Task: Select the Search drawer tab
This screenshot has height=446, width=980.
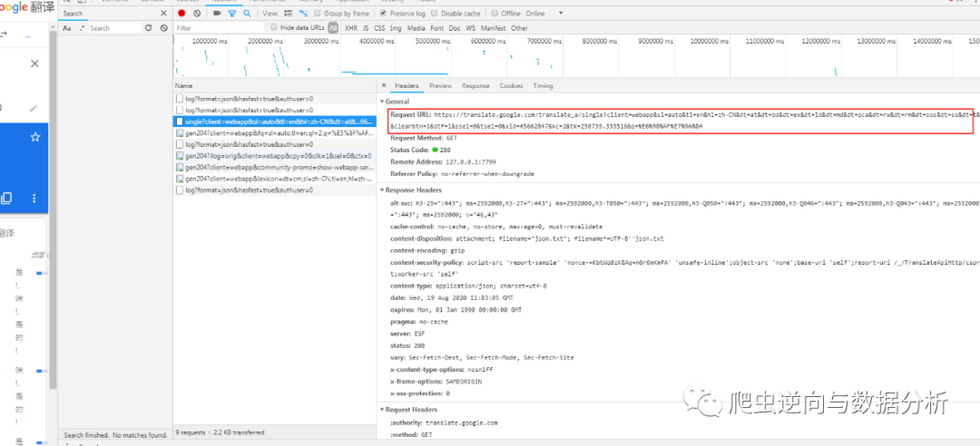Action: click(x=73, y=13)
